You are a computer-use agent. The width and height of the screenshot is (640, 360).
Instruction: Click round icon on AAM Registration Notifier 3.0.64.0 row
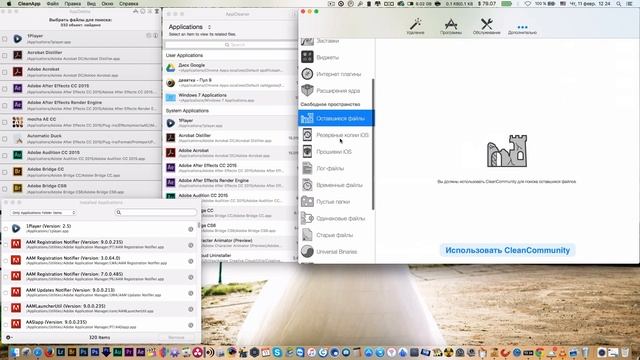point(191,261)
